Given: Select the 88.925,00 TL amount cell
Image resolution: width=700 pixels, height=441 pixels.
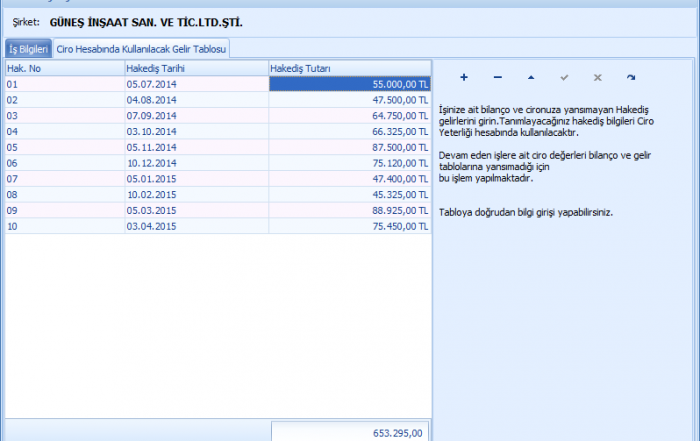Looking at the screenshot, I should pyautogui.click(x=350, y=208).
